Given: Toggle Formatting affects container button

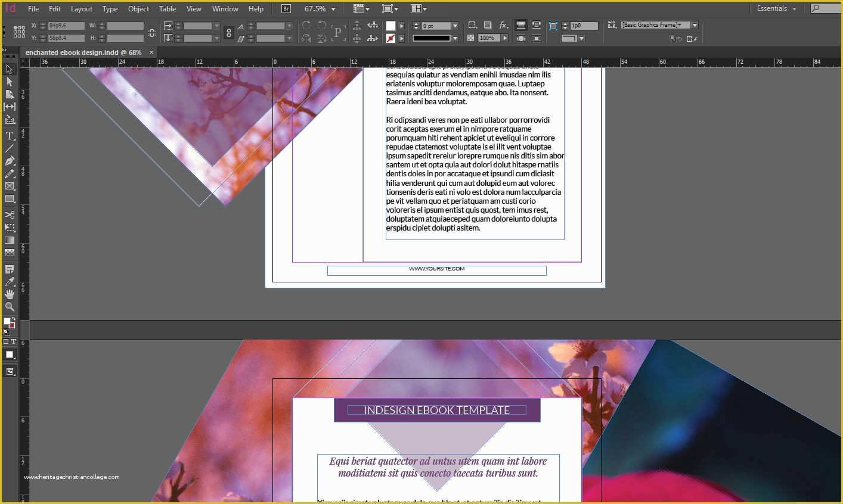Looking at the screenshot, I should [x=6, y=341].
